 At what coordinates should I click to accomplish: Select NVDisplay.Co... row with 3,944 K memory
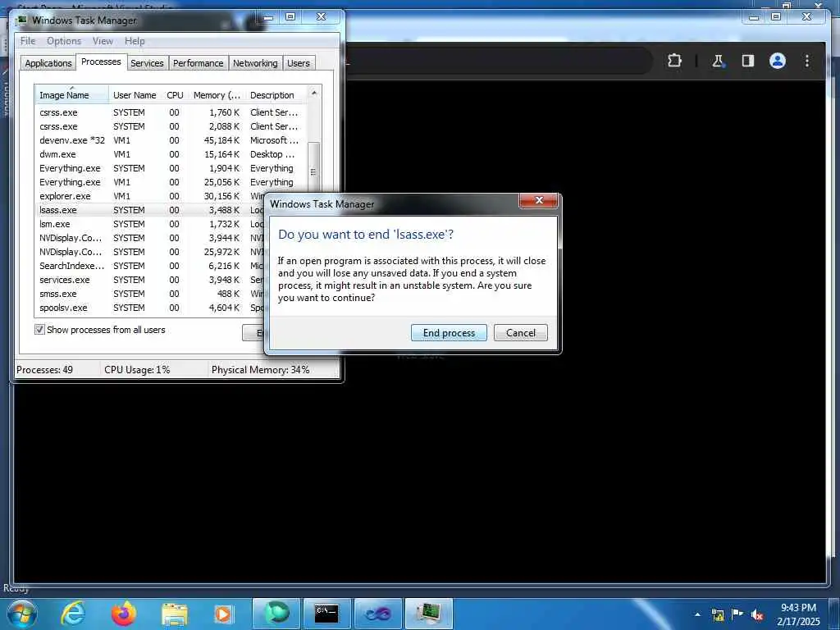coord(150,238)
